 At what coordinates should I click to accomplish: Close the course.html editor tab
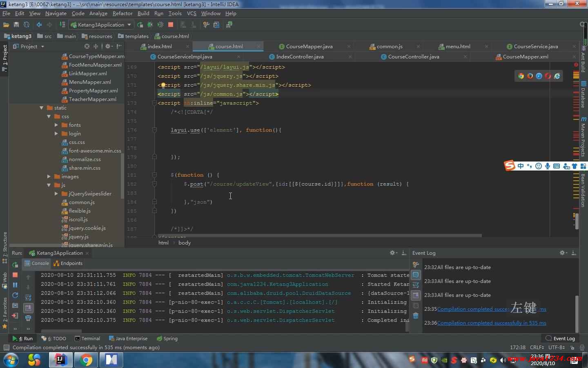tap(259, 47)
